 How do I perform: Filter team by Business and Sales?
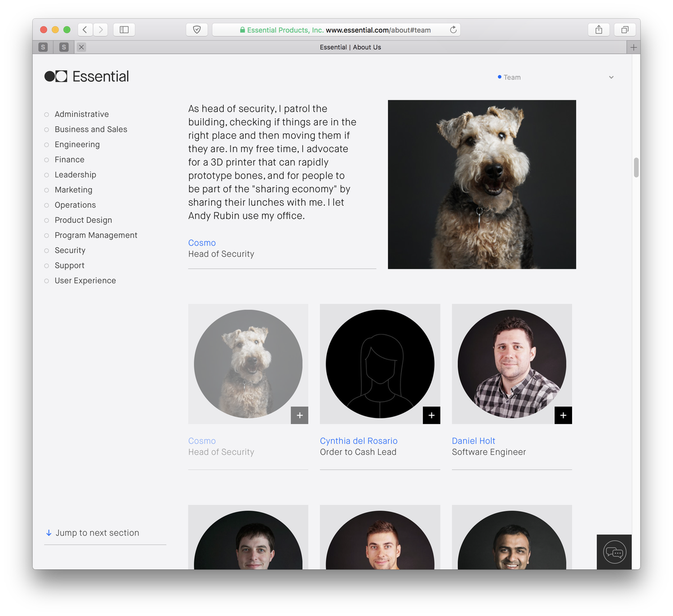tap(91, 129)
